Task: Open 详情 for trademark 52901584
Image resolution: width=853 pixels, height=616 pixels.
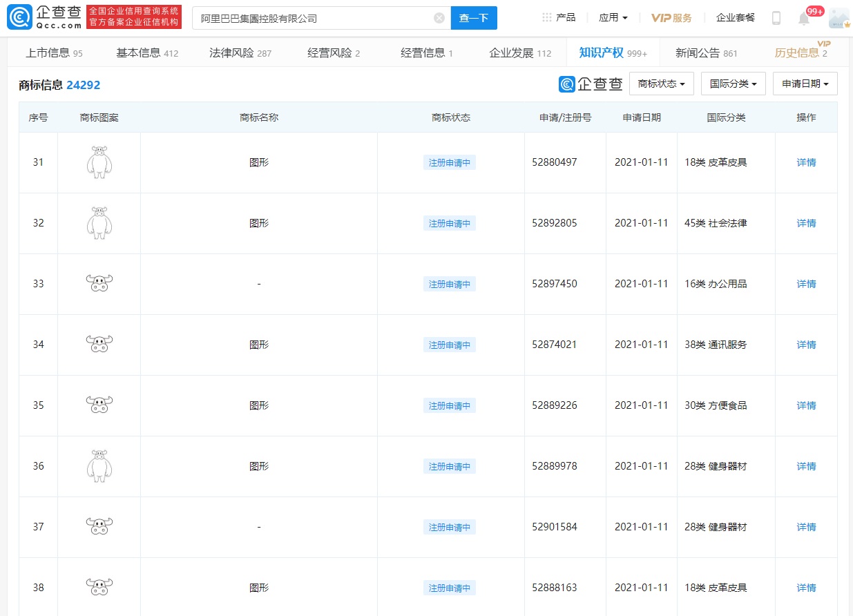Action: [x=806, y=527]
